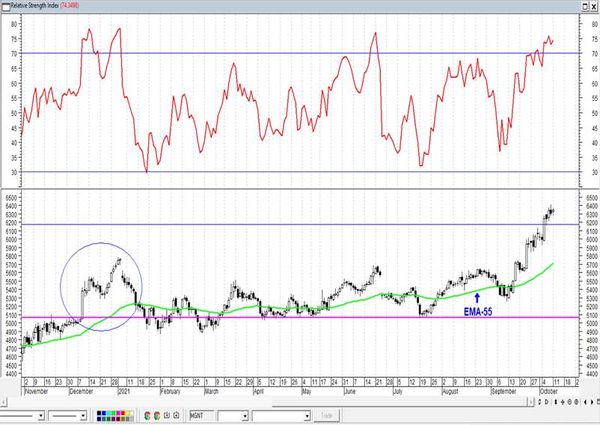Click the July label on date axis
The image size is (600, 425).
pos(398,391)
